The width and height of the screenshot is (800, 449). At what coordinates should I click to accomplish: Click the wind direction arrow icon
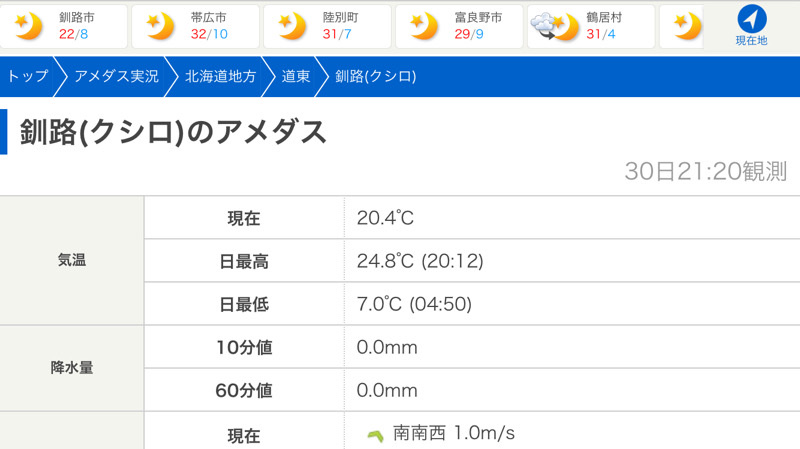point(376,436)
